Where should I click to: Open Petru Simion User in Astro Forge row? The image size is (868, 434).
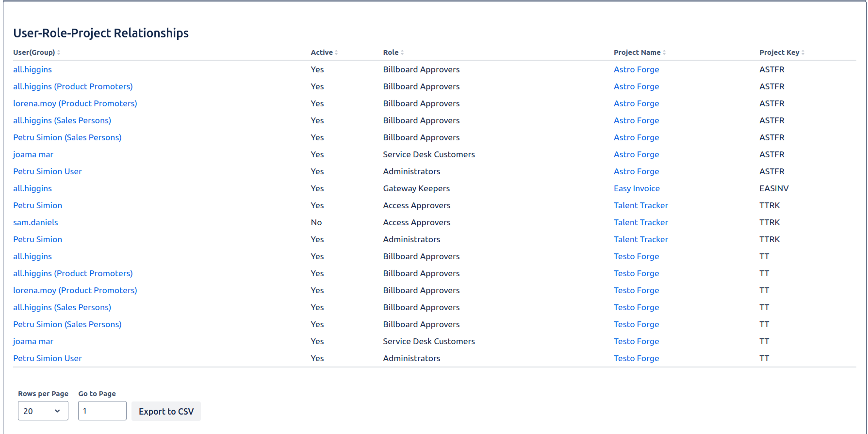pyautogui.click(x=48, y=171)
